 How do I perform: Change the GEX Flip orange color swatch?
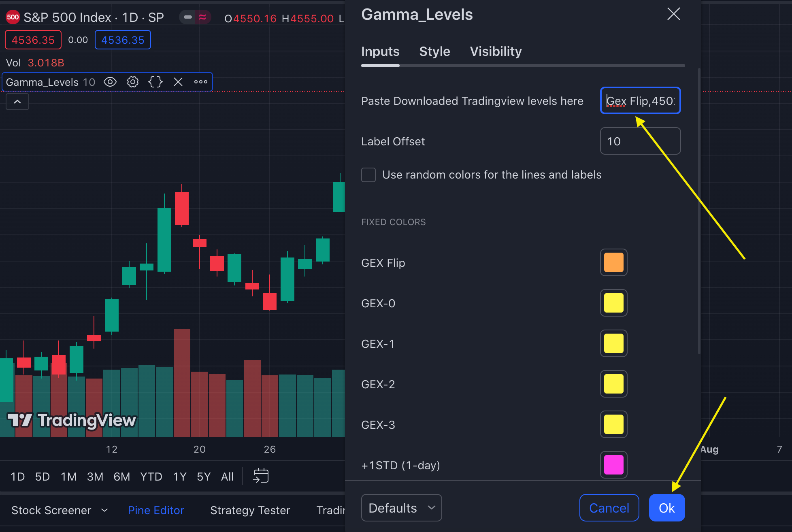pos(613,262)
